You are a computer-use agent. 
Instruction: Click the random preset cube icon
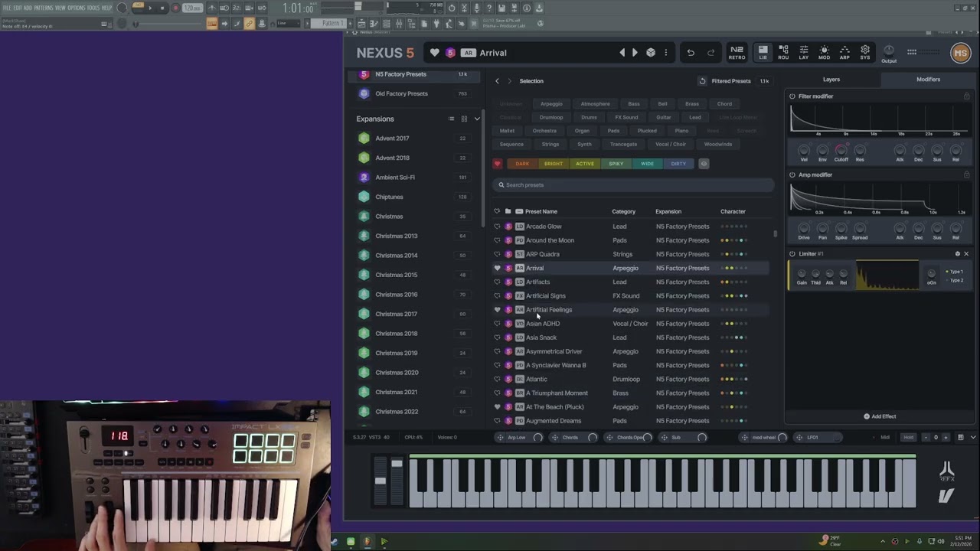coord(651,53)
